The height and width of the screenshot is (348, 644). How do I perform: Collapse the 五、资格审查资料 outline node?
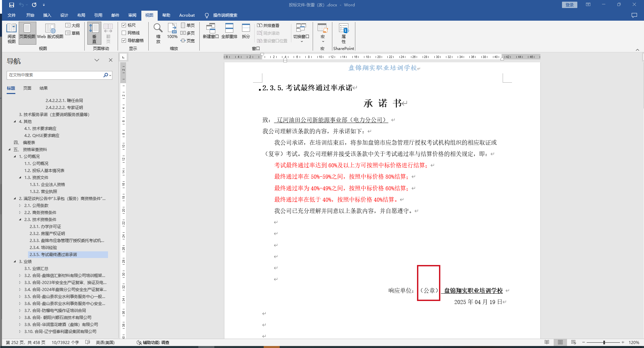9,150
